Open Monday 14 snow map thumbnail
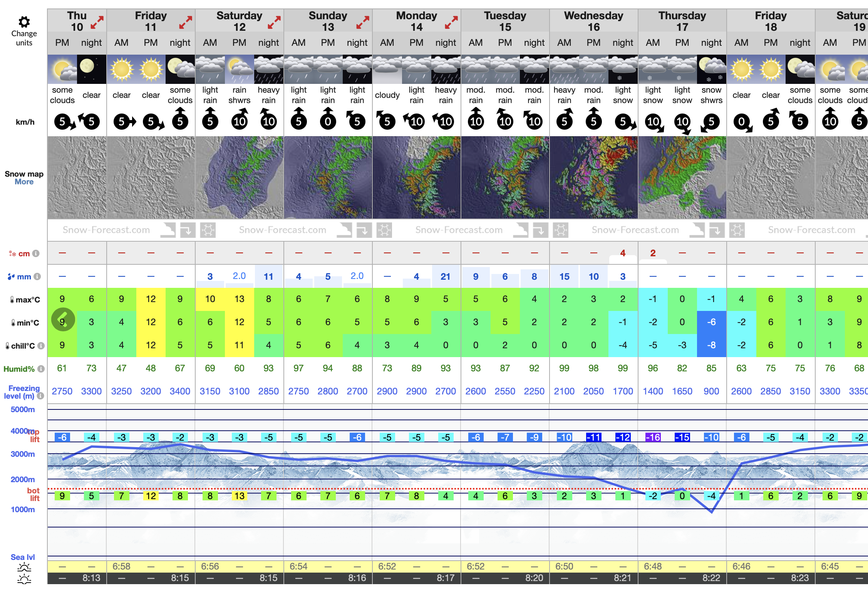The image size is (868, 608). 416,177
